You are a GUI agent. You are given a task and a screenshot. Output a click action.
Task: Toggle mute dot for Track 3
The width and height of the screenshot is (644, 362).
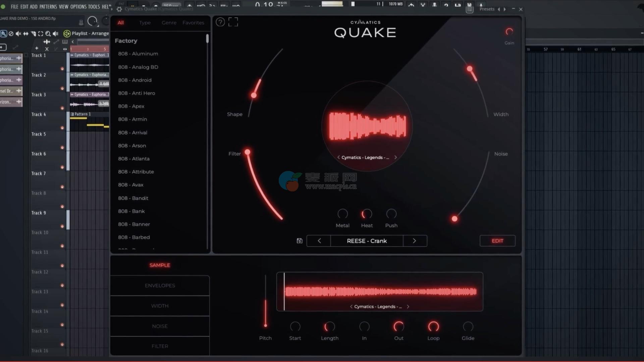(62, 108)
